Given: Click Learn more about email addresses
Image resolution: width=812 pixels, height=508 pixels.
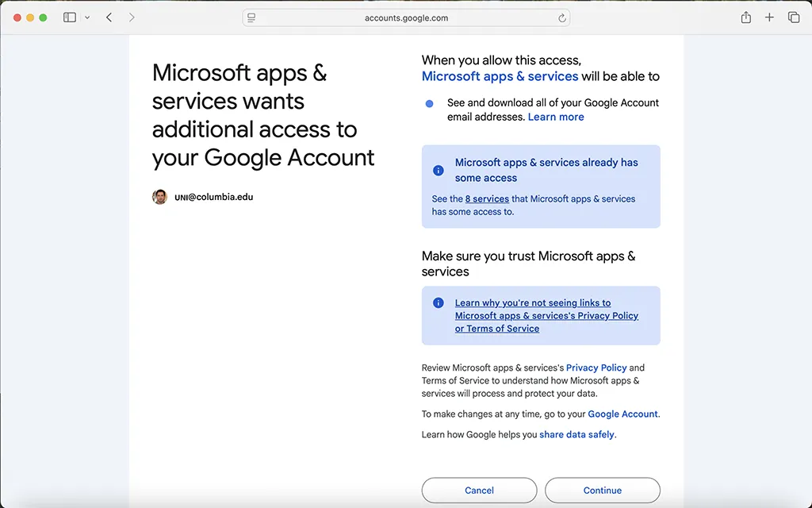Looking at the screenshot, I should [x=556, y=117].
